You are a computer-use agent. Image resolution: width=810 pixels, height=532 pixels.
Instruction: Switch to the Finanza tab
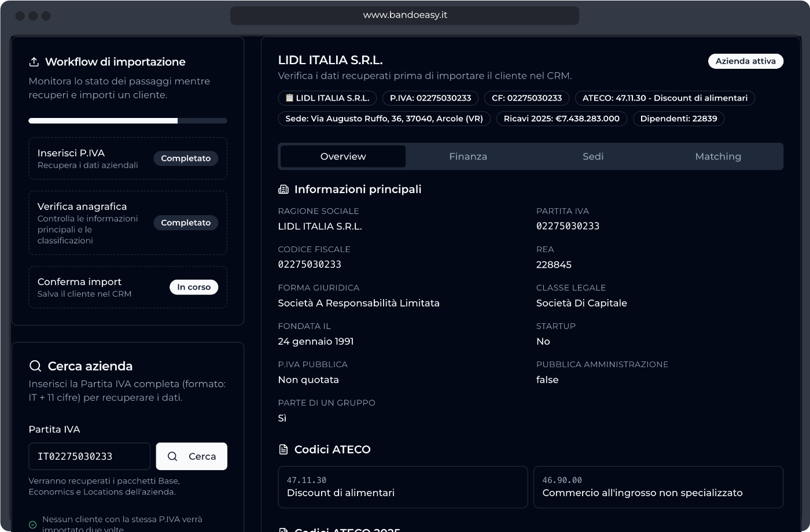(x=468, y=157)
